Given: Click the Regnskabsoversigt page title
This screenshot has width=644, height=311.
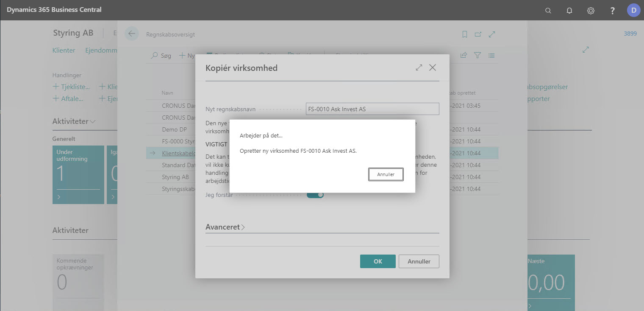Looking at the screenshot, I should click(170, 34).
